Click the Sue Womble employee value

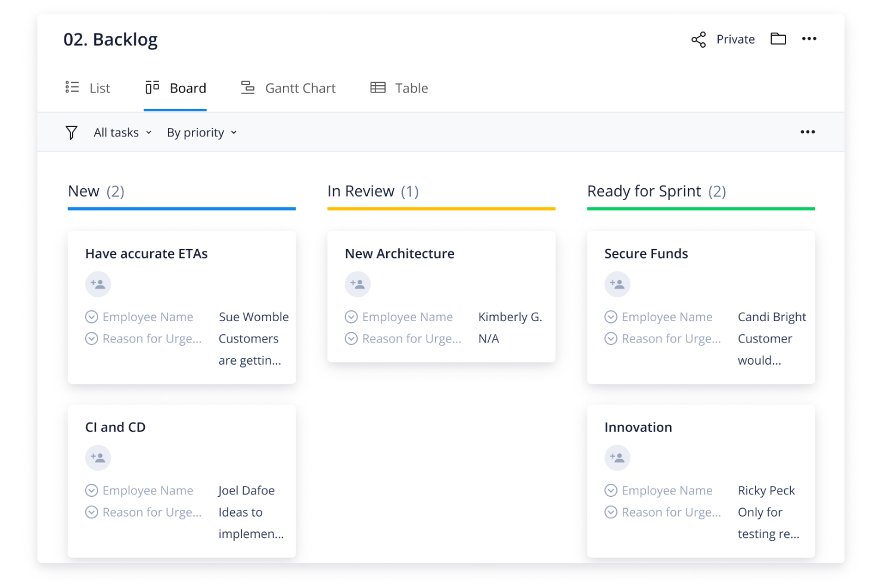tap(254, 317)
